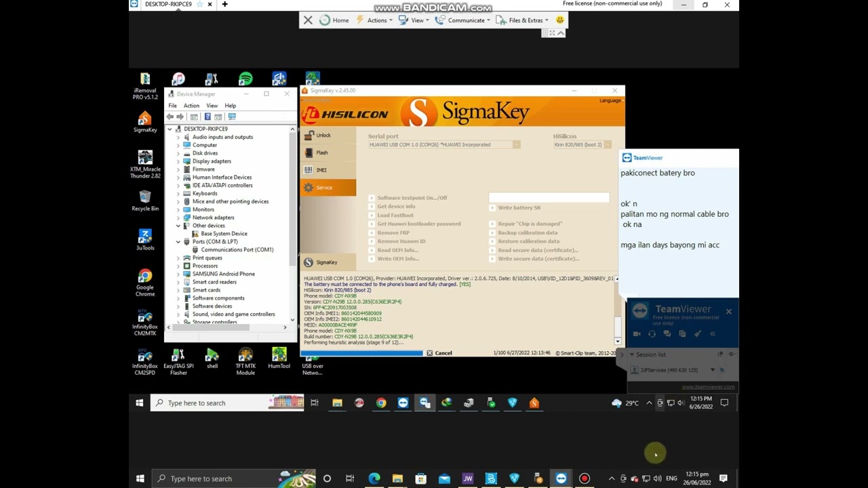The width and height of the screenshot is (868, 488).
Task: Click the SigmaKey log vertical scrollbar
Action: (618, 310)
